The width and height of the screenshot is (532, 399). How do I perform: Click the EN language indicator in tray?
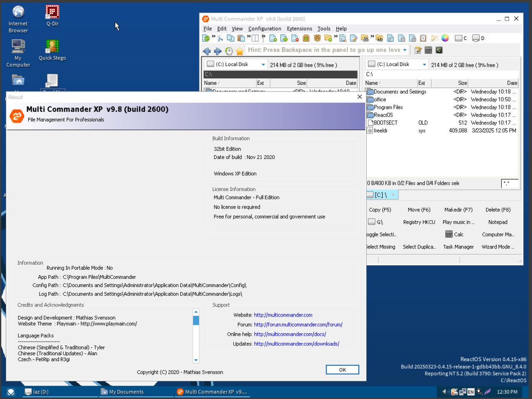[471, 392]
